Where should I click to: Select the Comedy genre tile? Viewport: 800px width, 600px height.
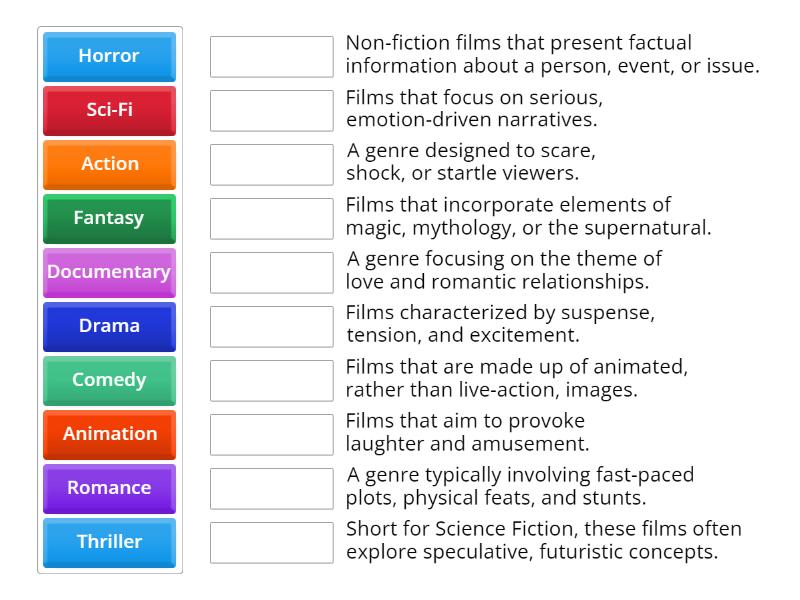(109, 380)
